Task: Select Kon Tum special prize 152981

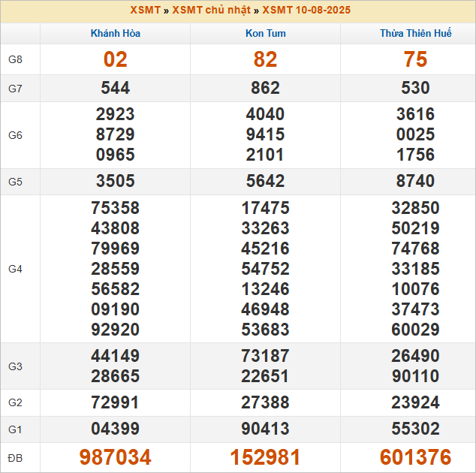Action: (265, 457)
